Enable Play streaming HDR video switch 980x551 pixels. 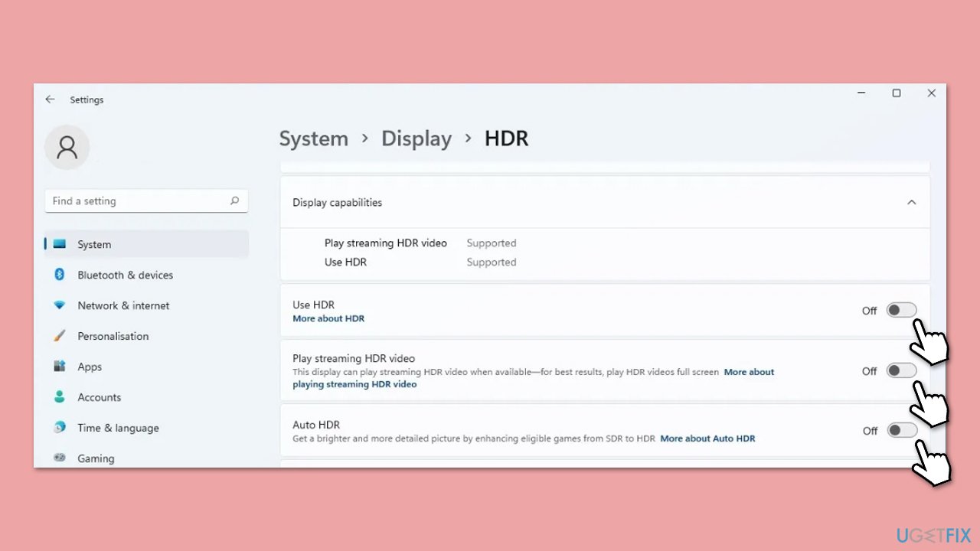(x=900, y=370)
